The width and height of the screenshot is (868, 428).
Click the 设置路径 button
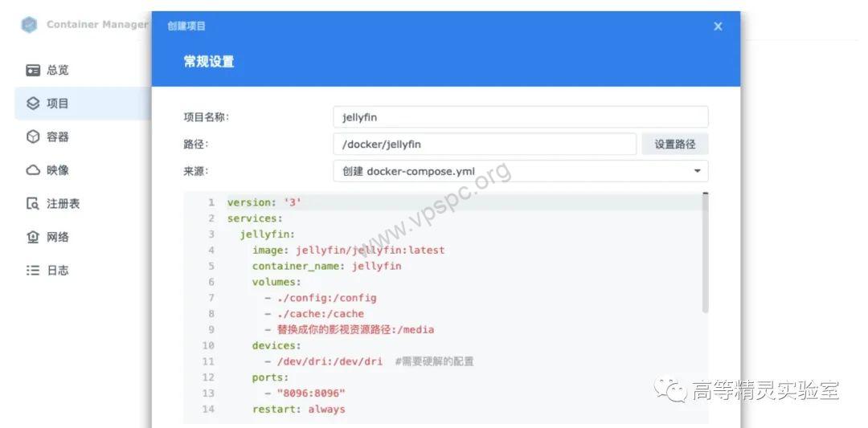675,145
